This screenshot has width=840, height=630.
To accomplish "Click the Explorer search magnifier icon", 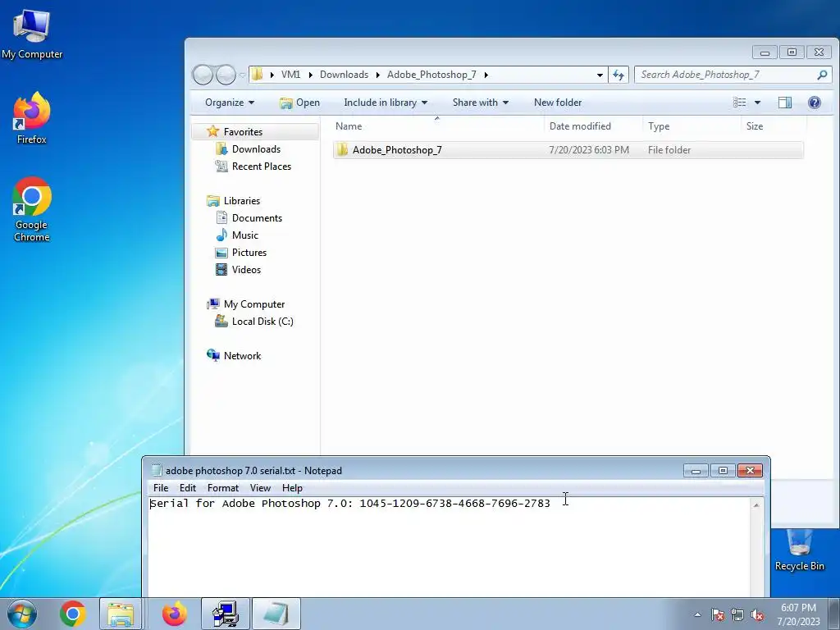I will (x=822, y=75).
